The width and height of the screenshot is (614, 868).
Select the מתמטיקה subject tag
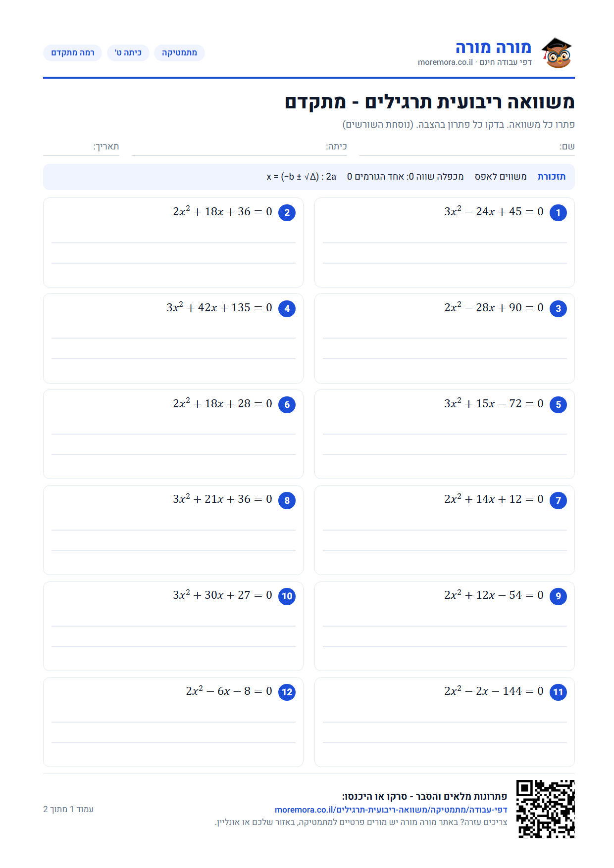pos(179,53)
